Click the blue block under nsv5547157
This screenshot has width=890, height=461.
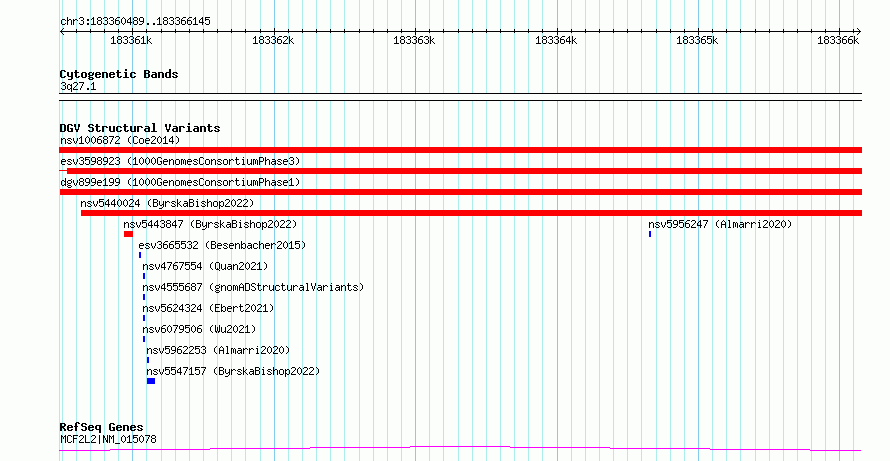coord(151,381)
